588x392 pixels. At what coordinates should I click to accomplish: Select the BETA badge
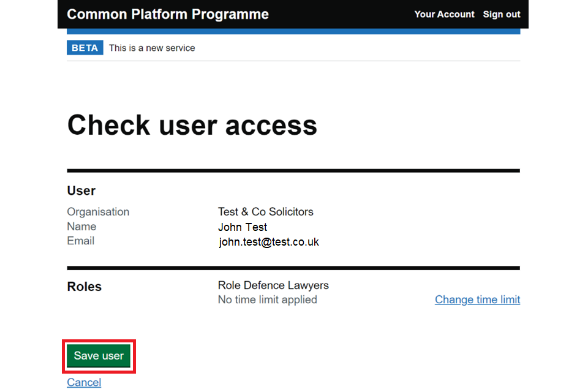click(85, 47)
